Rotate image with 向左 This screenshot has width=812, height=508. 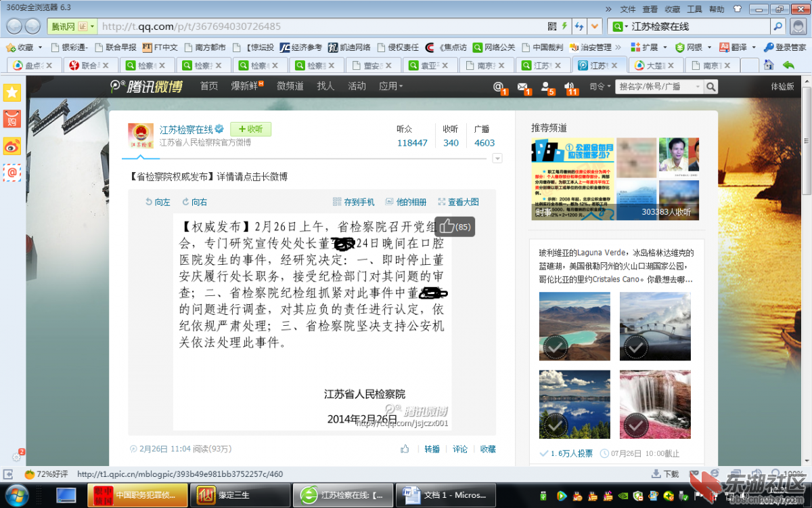pyautogui.click(x=158, y=202)
